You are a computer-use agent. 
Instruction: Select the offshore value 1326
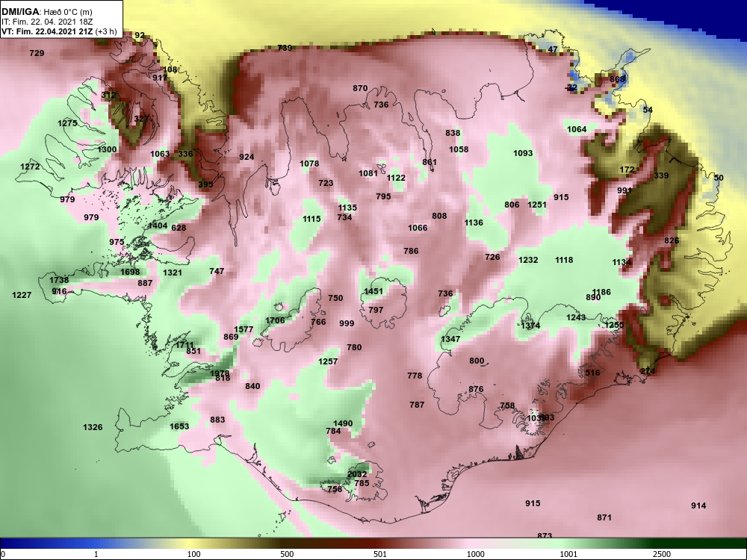93,427
